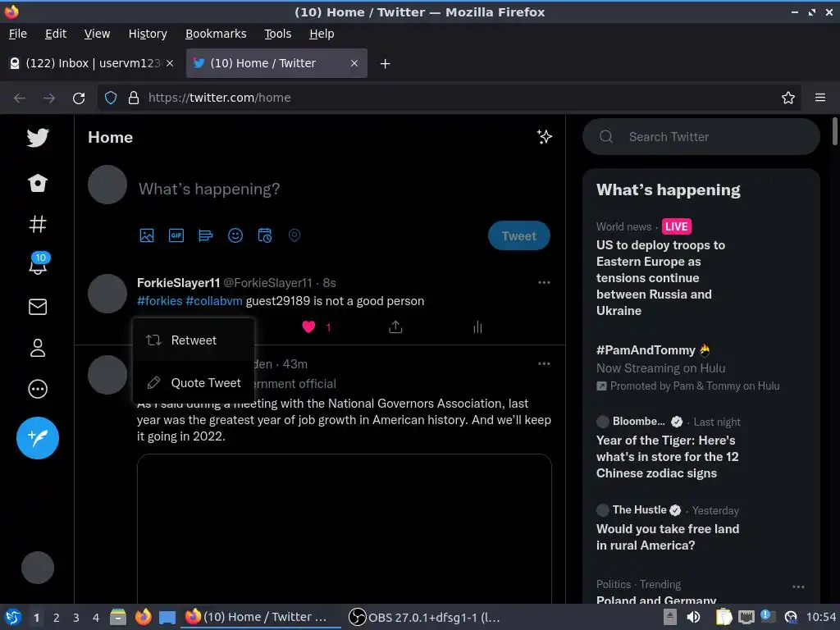Screen dimensions: 840x630
Task: Click the Twitter bird logo in sidebar
Action: [38, 138]
